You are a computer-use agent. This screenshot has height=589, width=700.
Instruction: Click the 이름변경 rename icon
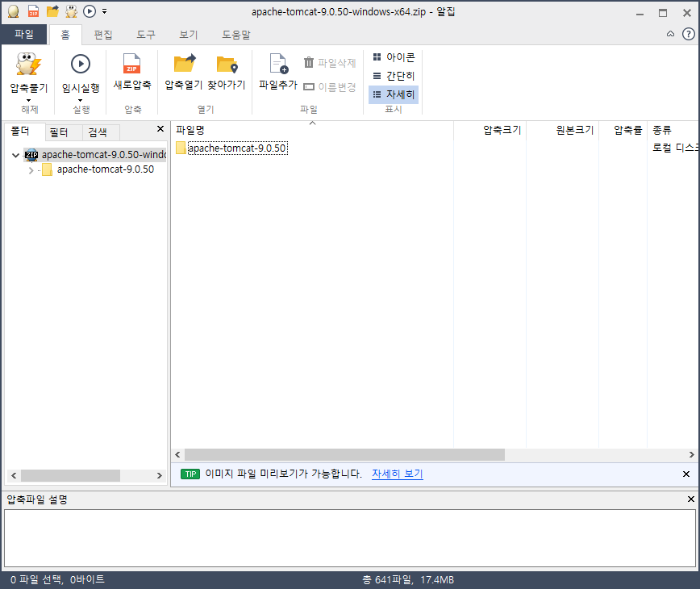coord(309,86)
